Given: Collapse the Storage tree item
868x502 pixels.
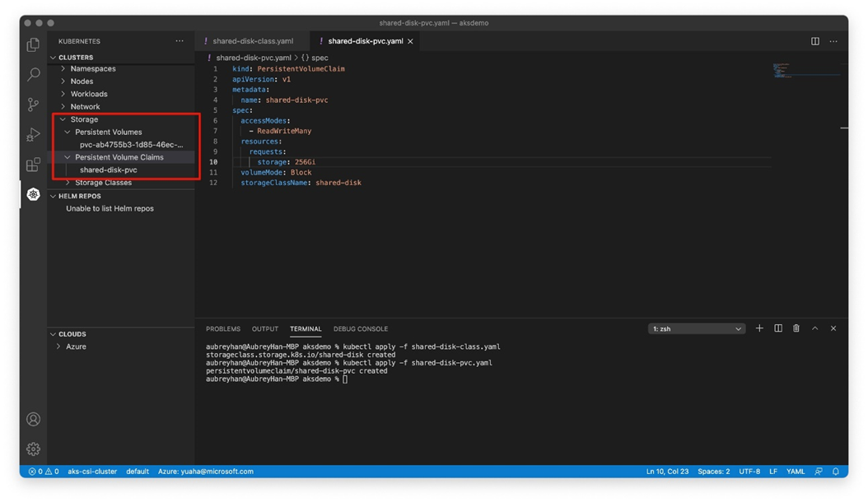Looking at the screenshot, I should (63, 119).
